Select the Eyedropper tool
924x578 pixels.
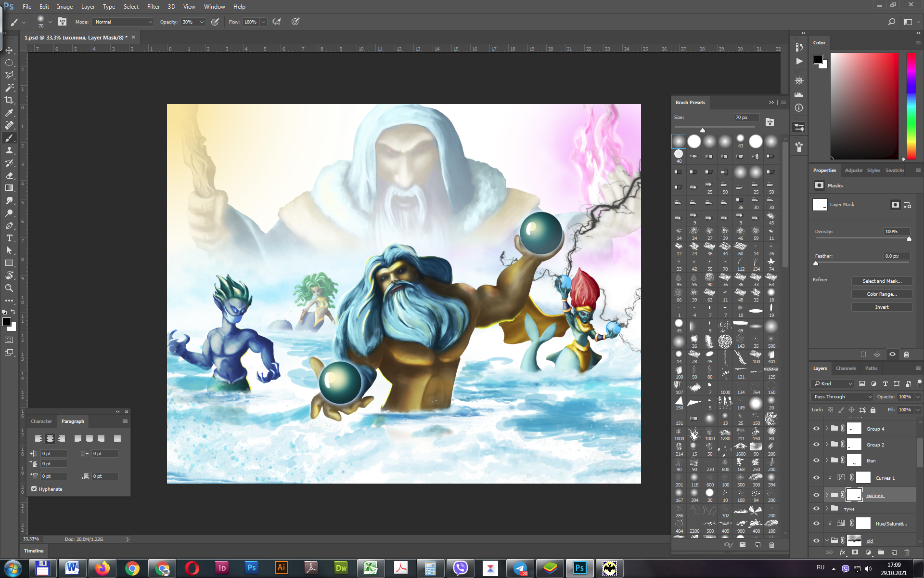point(9,113)
